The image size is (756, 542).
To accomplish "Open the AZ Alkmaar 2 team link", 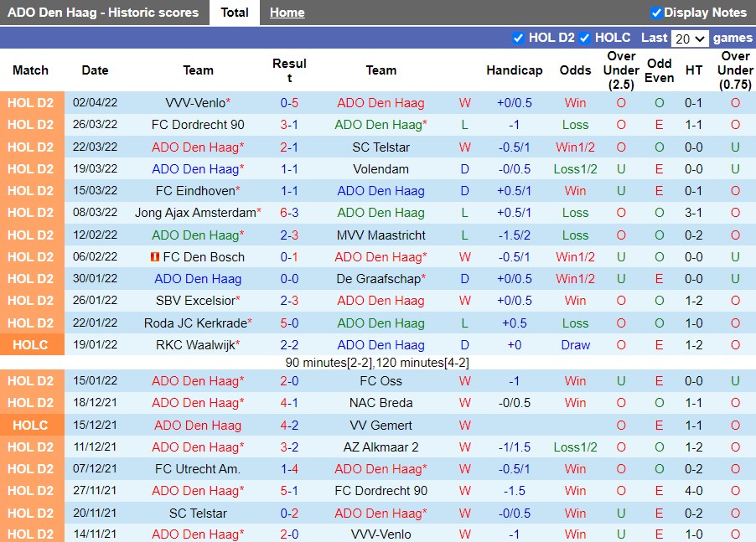I will (381, 447).
